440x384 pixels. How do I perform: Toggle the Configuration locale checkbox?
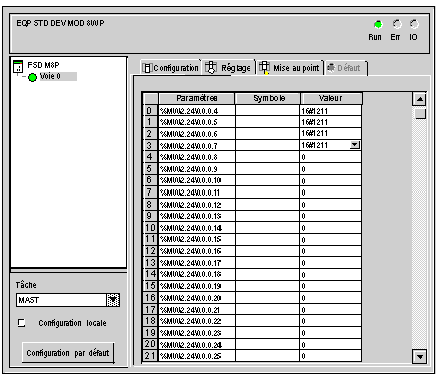point(21,323)
